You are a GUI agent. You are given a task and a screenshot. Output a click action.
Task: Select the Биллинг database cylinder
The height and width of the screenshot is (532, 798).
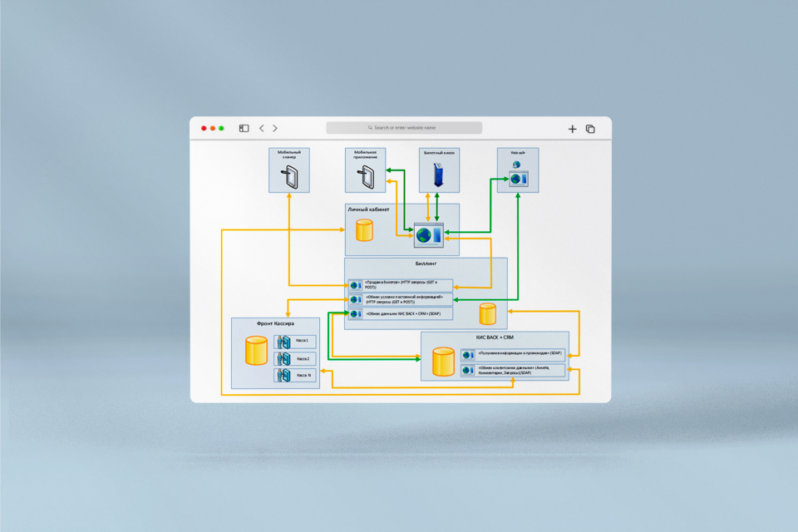488,313
